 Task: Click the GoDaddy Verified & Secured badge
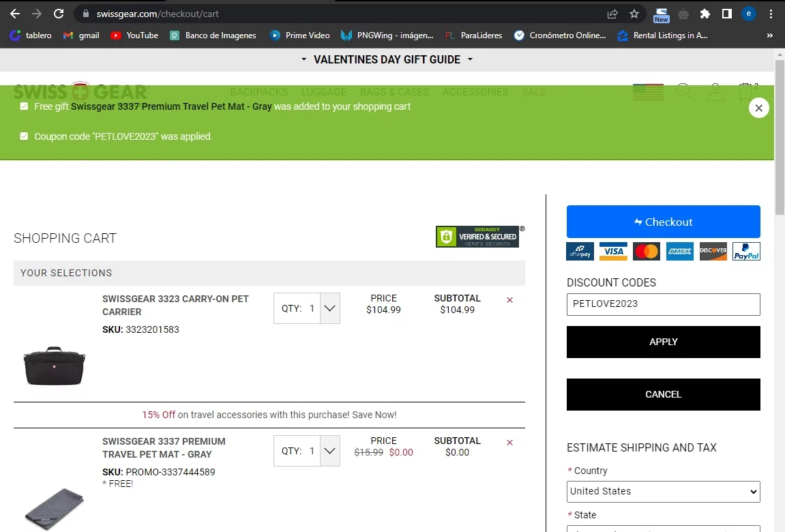[477, 237]
